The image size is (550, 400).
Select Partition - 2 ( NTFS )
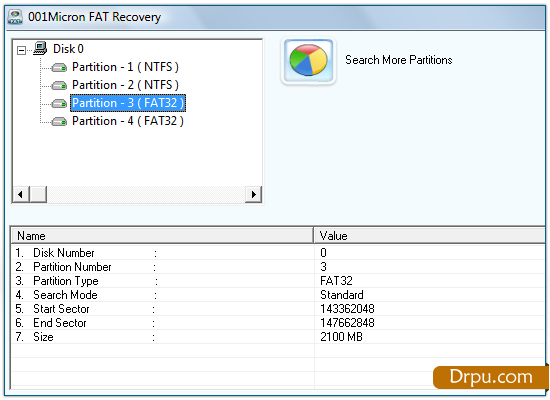[125, 85]
